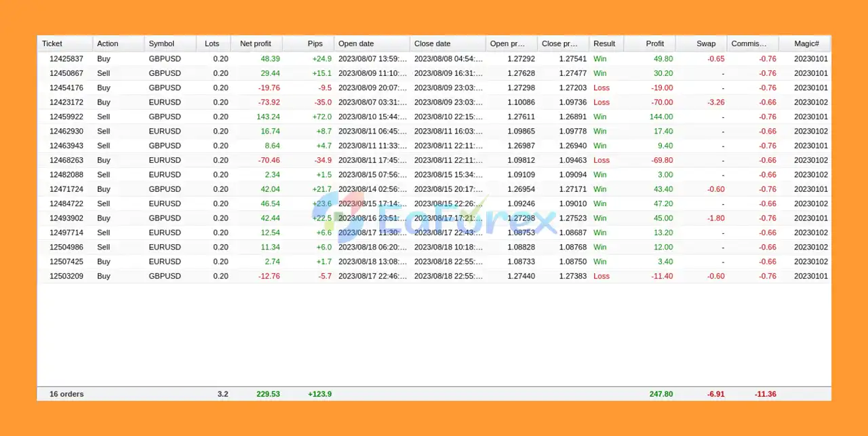Screen dimensions: 868x436
Task: Select the order with ticket 12503209
Action: pyautogui.click(x=66, y=276)
